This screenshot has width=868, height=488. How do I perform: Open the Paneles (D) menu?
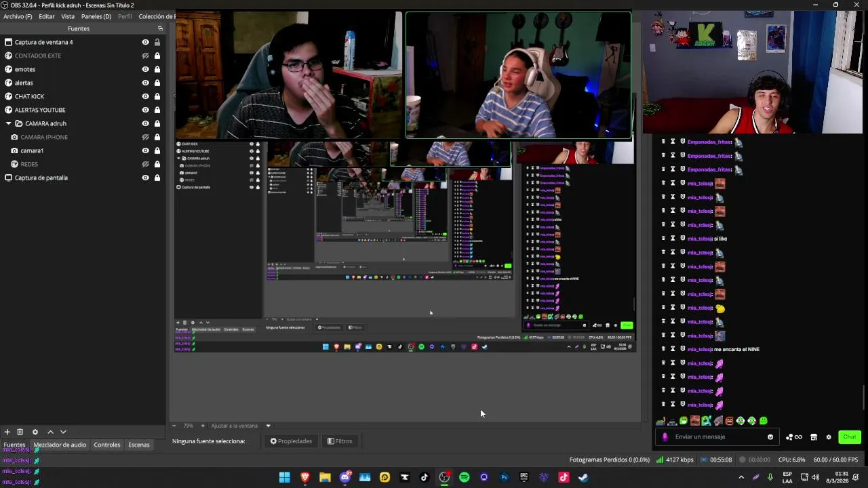pyautogui.click(x=96, y=16)
